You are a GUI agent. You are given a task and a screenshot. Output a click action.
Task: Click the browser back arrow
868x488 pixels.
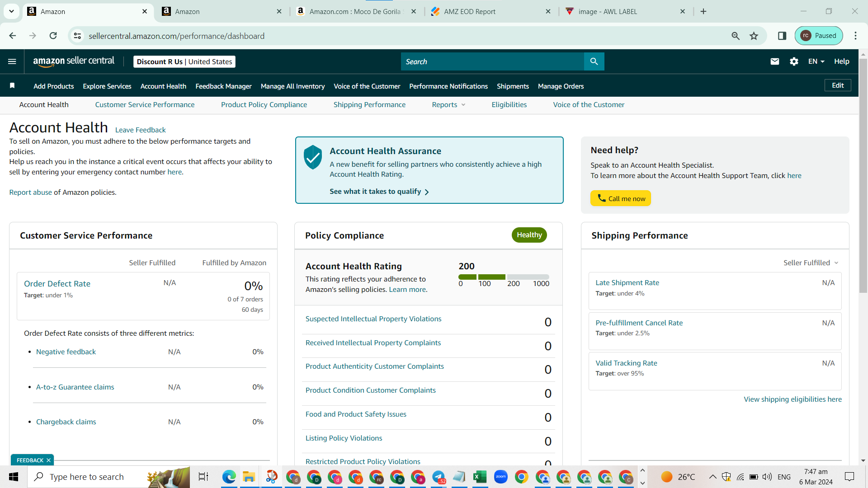pyautogui.click(x=13, y=36)
